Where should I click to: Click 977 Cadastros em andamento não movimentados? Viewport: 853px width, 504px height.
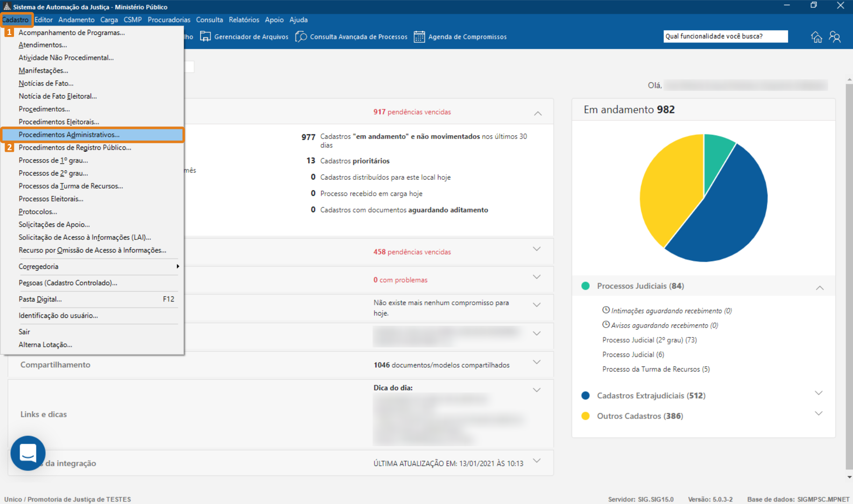[x=415, y=140]
